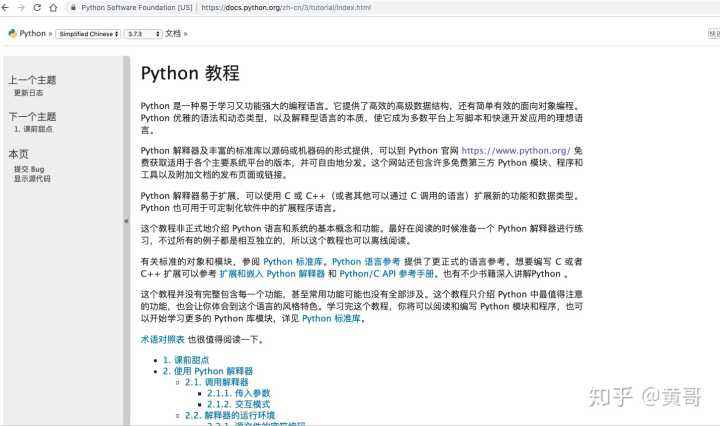Click the 本页 sidebar heading
The width and height of the screenshot is (720, 426).
(x=18, y=154)
